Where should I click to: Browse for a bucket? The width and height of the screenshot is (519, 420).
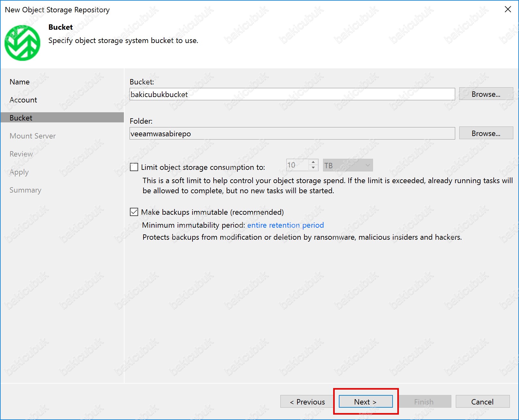click(485, 94)
